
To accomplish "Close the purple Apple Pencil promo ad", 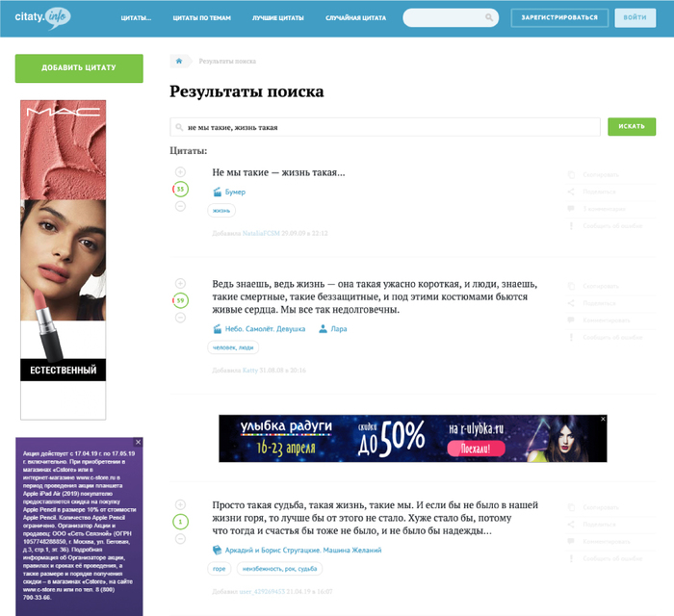I will [138, 442].
